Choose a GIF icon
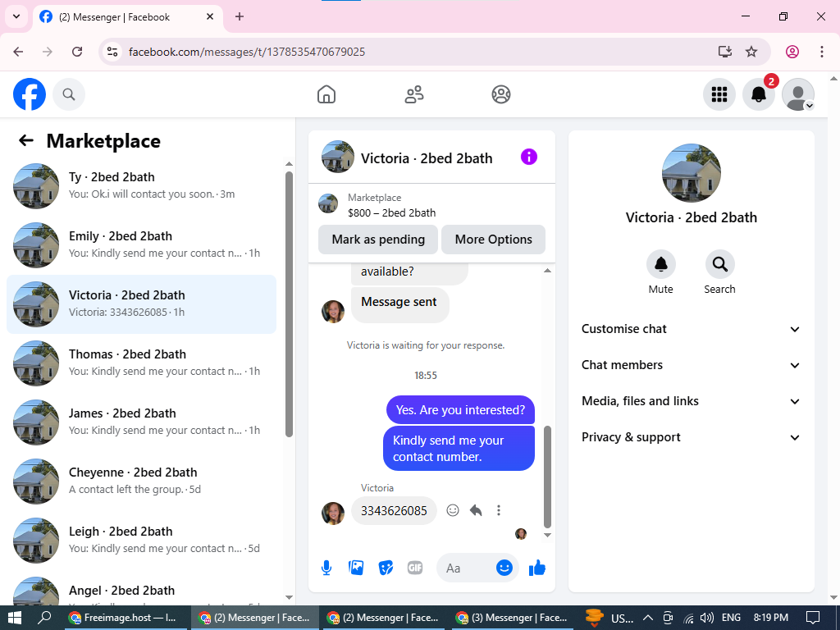Viewport: 840px width, 630px height. coord(415,568)
